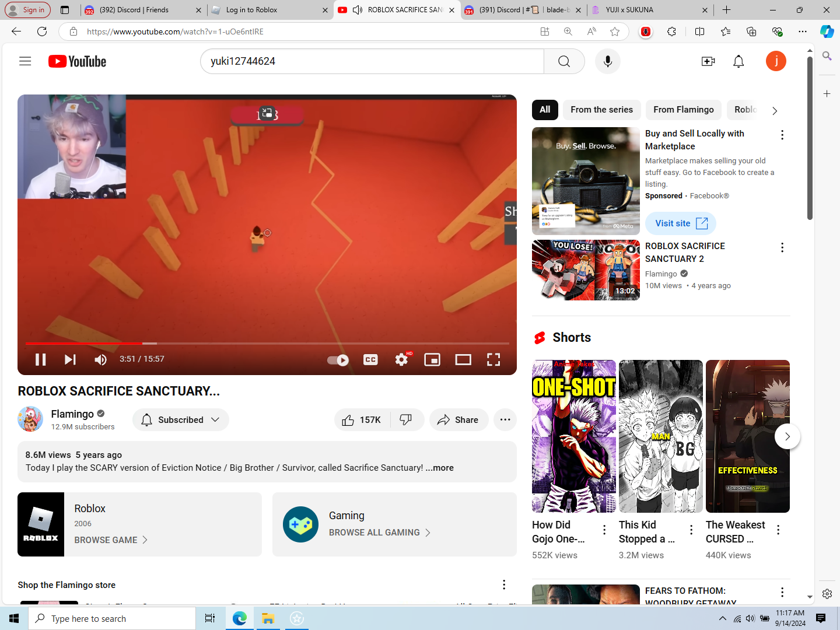Image resolution: width=840 pixels, height=630 pixels.
Task: Open the Copilot sidebar icon
Action: coord(827,32)
